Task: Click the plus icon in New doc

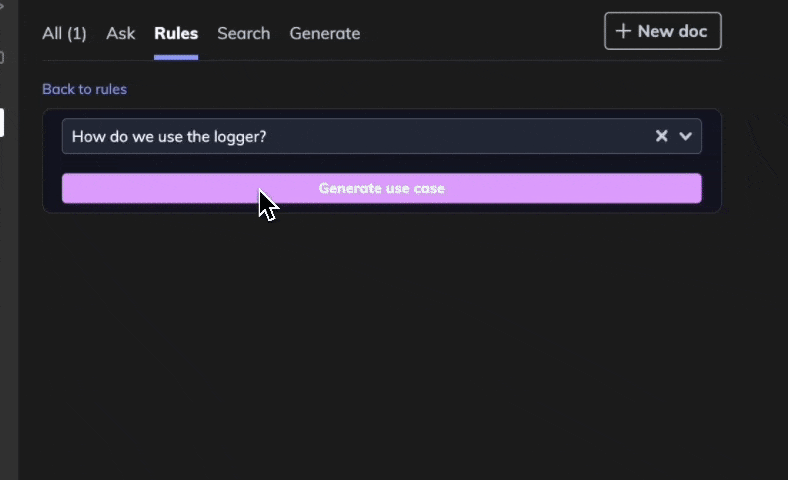Action: [623, 31]
